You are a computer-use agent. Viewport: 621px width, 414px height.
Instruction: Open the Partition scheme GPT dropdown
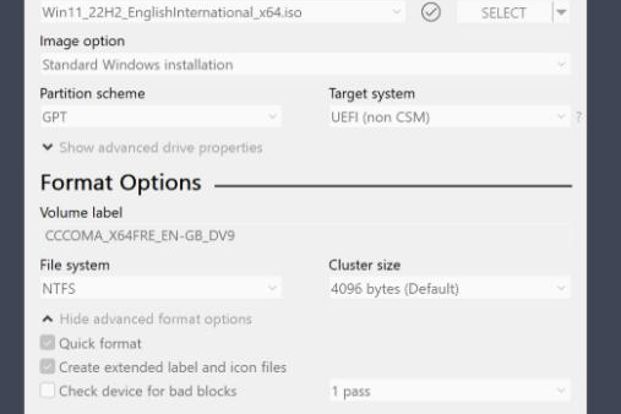point(160,117)
